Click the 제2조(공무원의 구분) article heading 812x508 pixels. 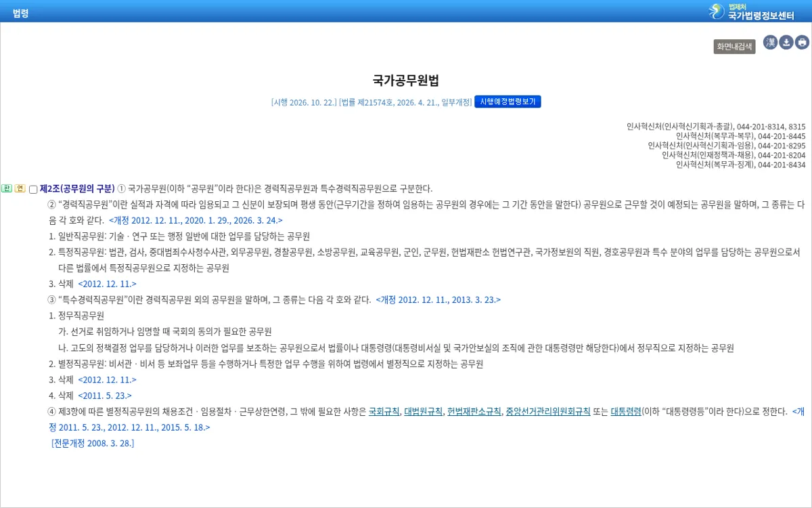pyautogui.click(x=77, y=188)
